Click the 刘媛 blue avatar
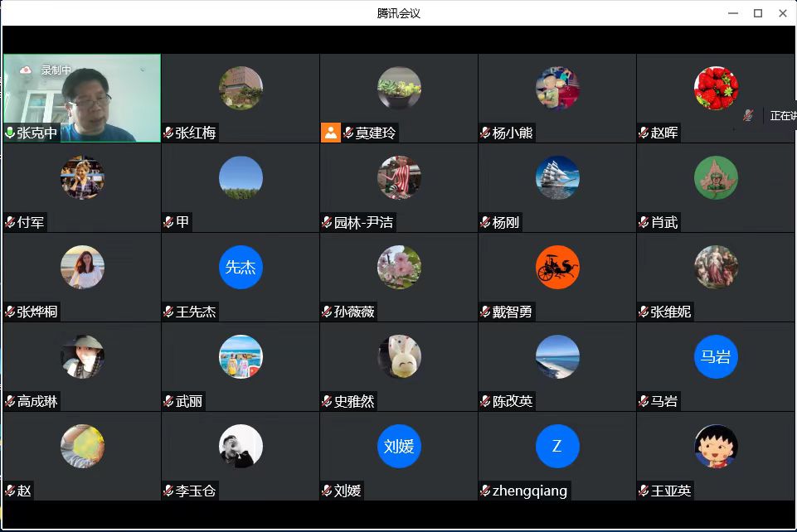797x532 pixels. [x=399, y=446]
